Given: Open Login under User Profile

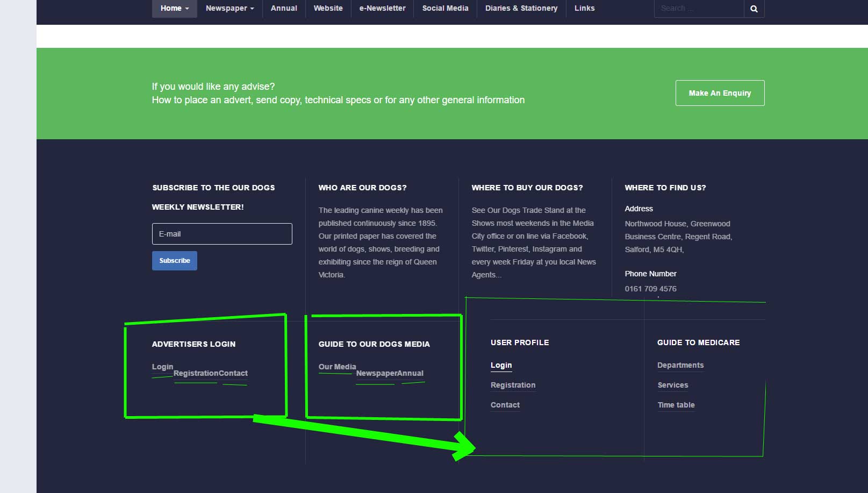Looking at the screenshot, I should [x=501, y=365].
